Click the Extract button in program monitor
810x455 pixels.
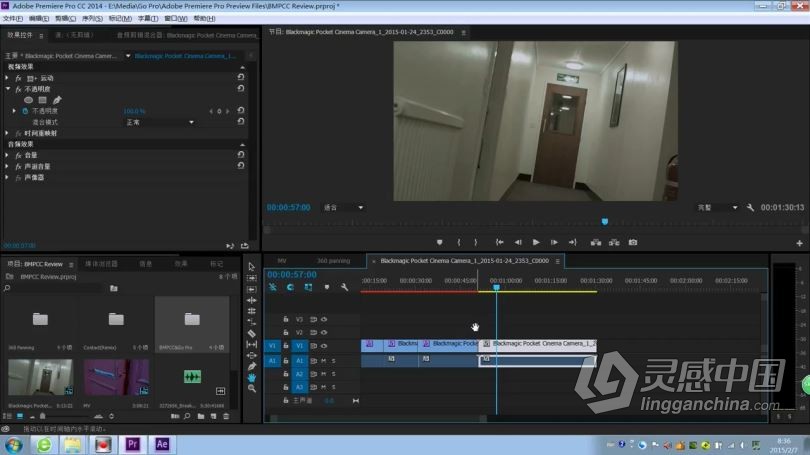(x=614, y=242)
